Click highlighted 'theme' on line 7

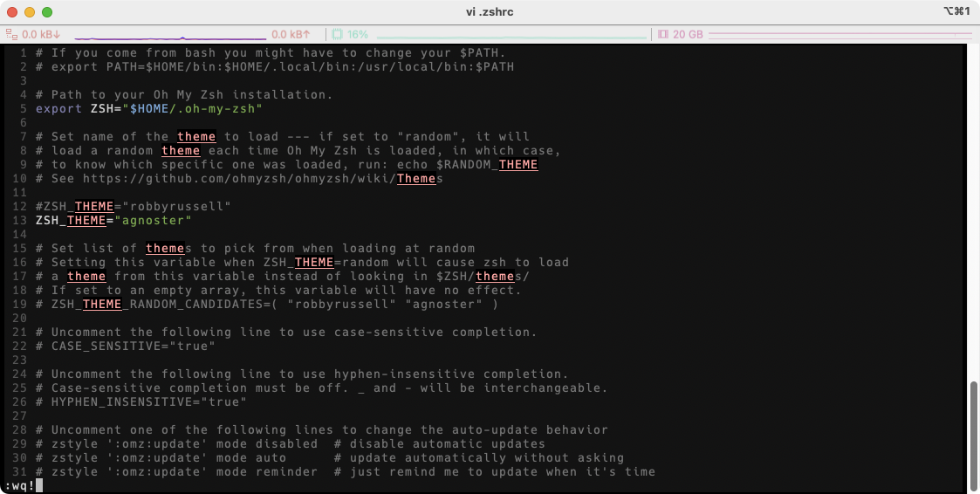[x=196, y=136]
